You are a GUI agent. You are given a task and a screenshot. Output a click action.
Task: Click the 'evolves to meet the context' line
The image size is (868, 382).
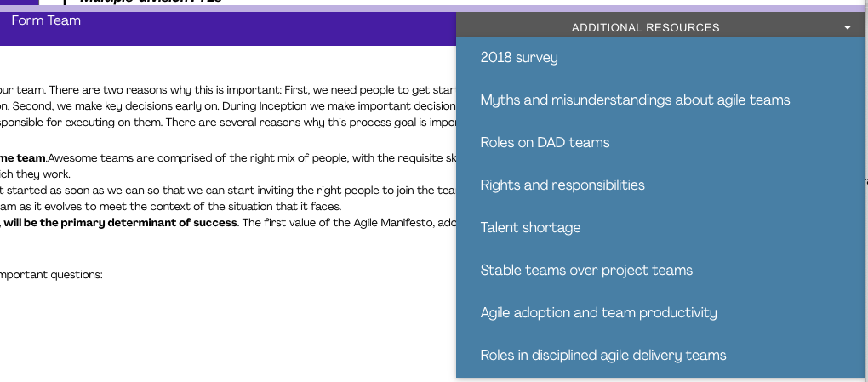(x=170, y=207)
